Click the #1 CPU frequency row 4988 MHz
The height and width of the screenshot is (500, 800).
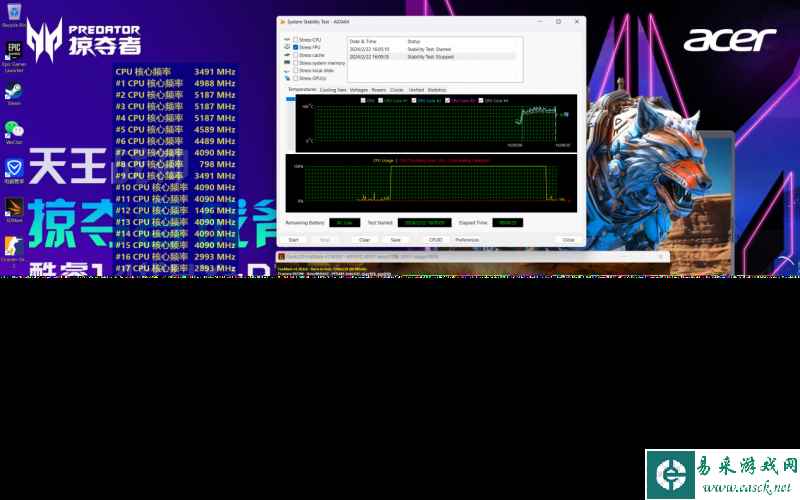[176, 84]
